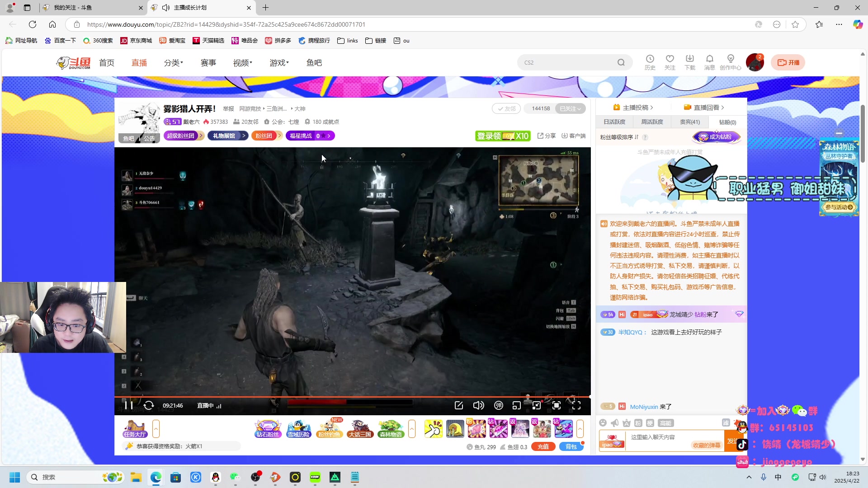Open the 任务大厅 task hall icon
Viewport: 868px width, 488px height.
[135, 428]
